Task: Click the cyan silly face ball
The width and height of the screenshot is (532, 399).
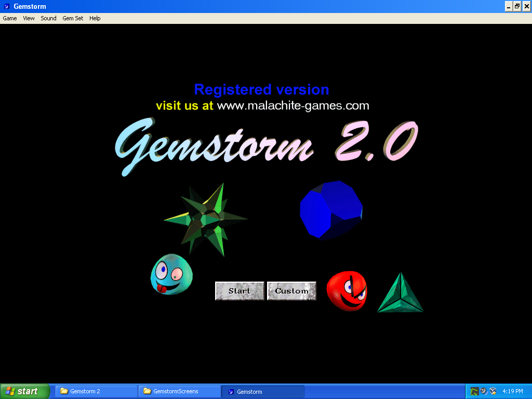Action: (x=170, y=275)
